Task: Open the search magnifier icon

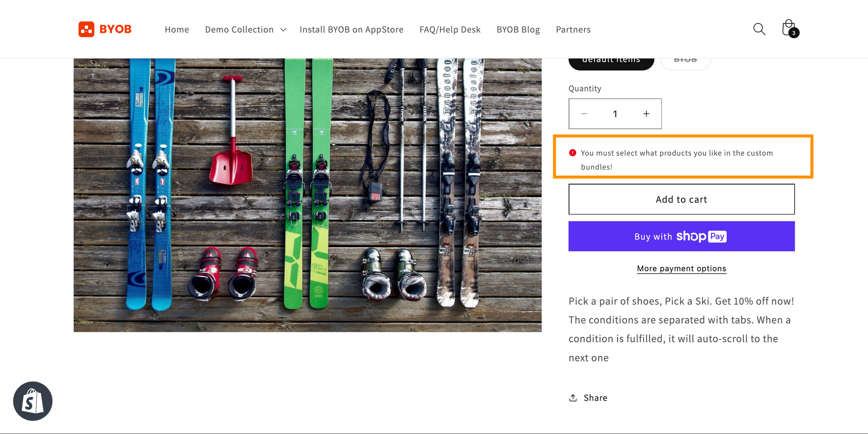Action: click(759, 29)
